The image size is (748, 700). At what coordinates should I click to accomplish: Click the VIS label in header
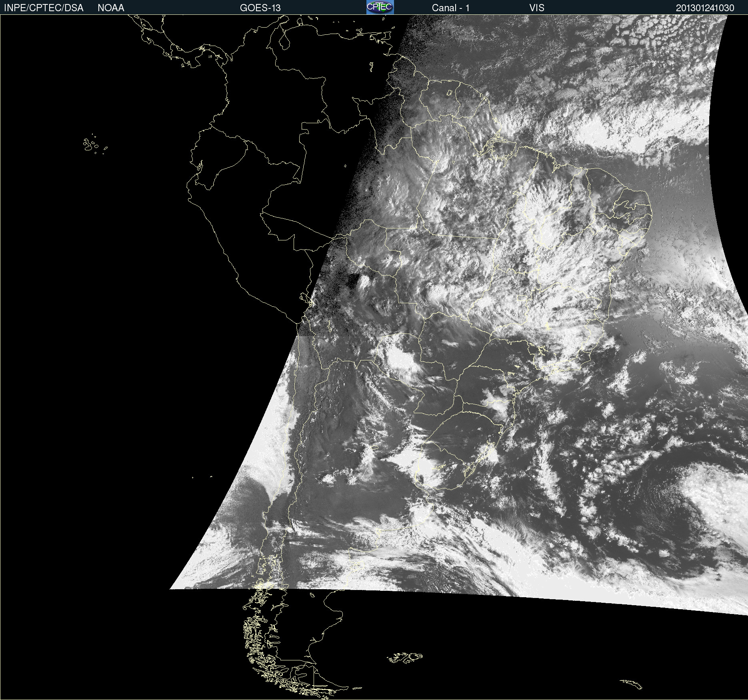pyautogui.click(x=537, y=8)
